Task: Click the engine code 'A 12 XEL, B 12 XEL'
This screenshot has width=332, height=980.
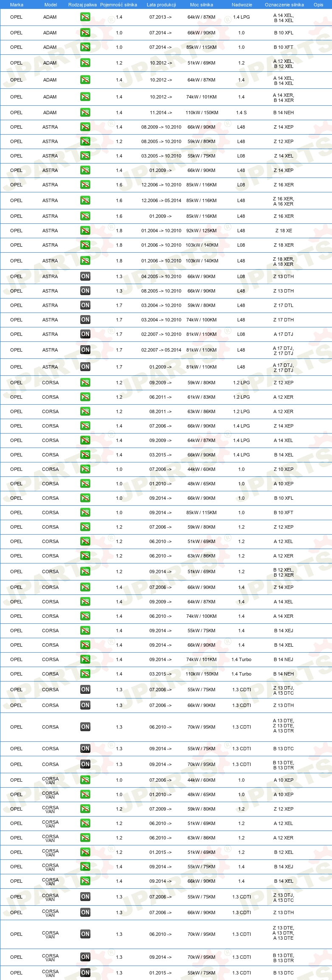Action: [284, 64]
